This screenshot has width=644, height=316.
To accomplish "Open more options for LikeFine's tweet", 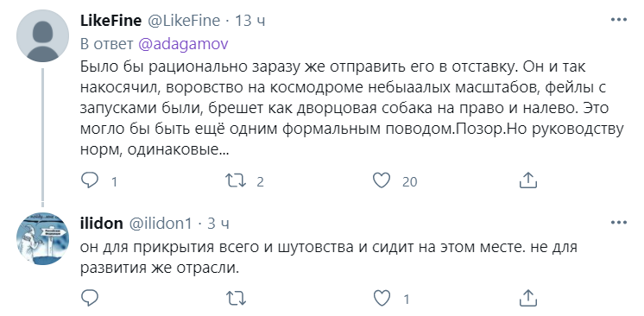I will [619, 20].
